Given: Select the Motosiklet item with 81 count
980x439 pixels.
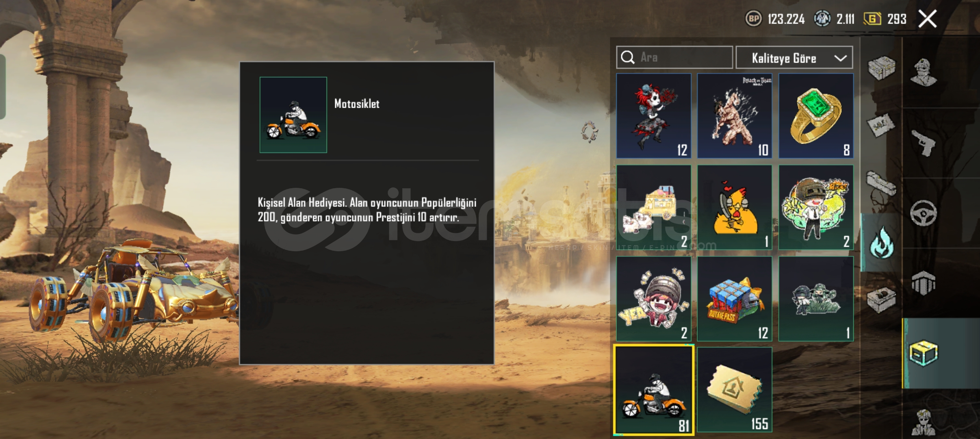Looking at the screenshot, I should (654, 390).
